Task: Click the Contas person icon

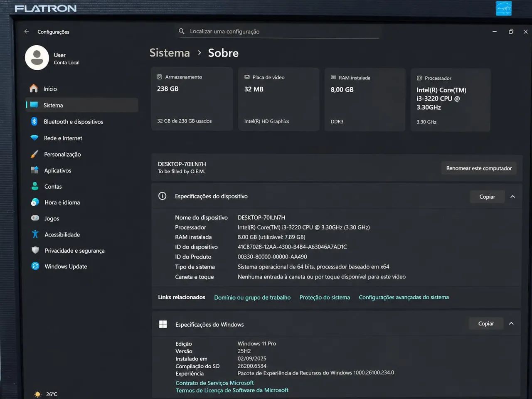Action: point(35,186)
